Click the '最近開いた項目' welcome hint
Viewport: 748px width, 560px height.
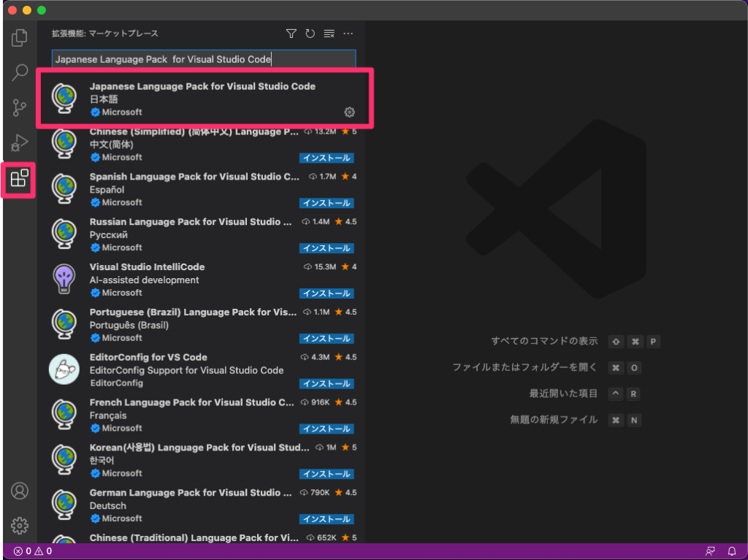pos(563,394)
